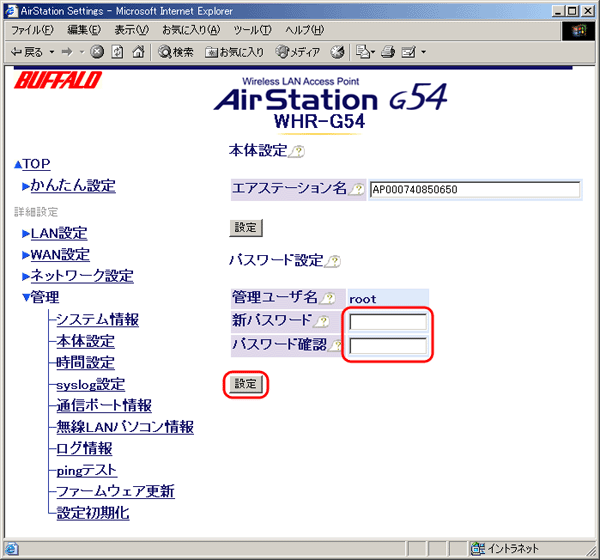This screenshot has width=600, height=560.
Task: Focus the パスワード確認 input field
Action: [x=389, y=347]
